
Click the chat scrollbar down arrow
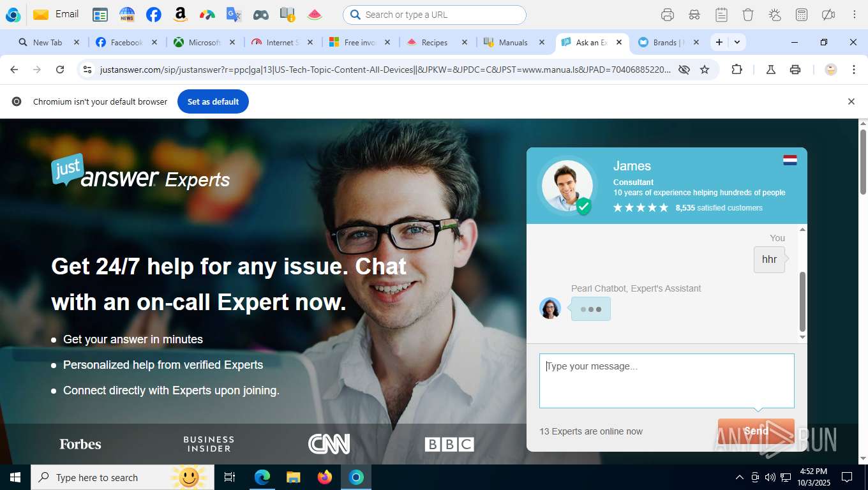(803, 337)
